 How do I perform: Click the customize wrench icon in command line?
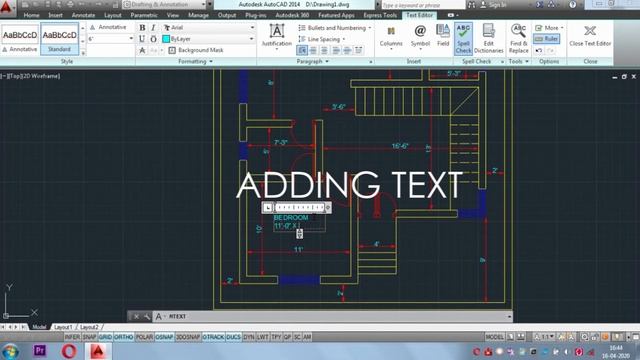click(147, 316)
